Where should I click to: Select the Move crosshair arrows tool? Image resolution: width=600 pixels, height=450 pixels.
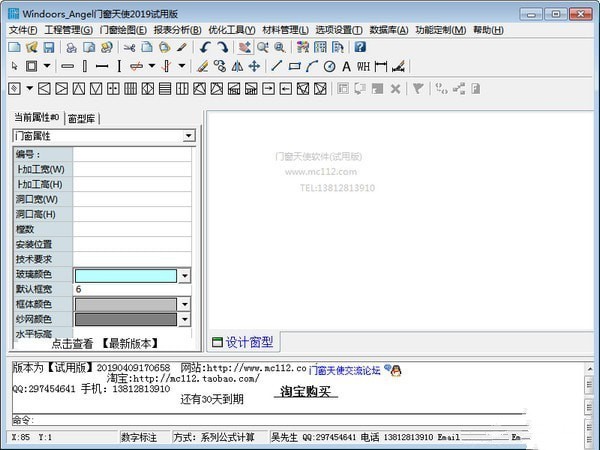tap(254, 67)
